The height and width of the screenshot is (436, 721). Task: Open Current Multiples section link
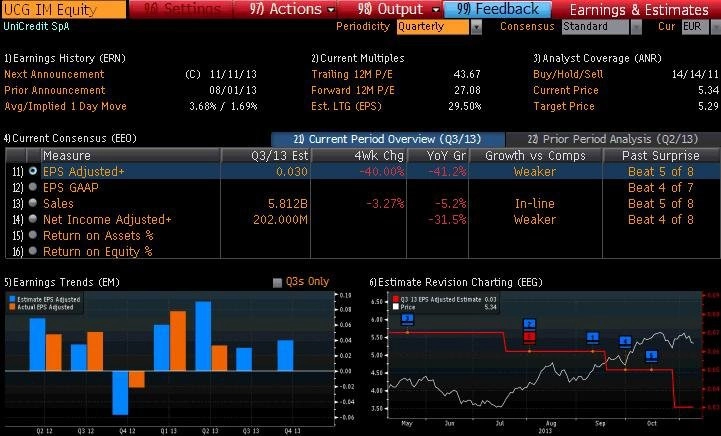pos(357,58)
